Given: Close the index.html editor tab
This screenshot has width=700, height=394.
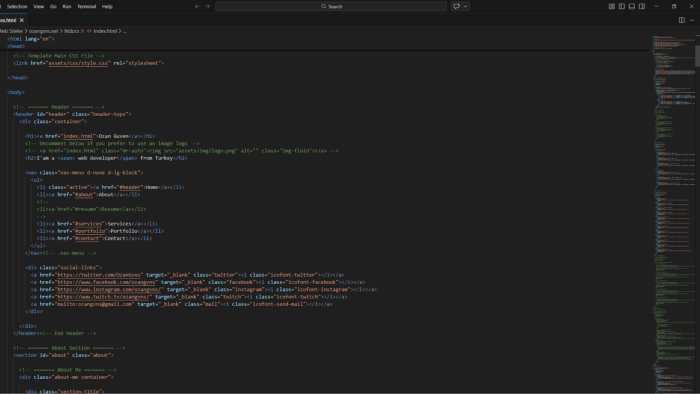Looking at the screenshot, I should 21,20.
